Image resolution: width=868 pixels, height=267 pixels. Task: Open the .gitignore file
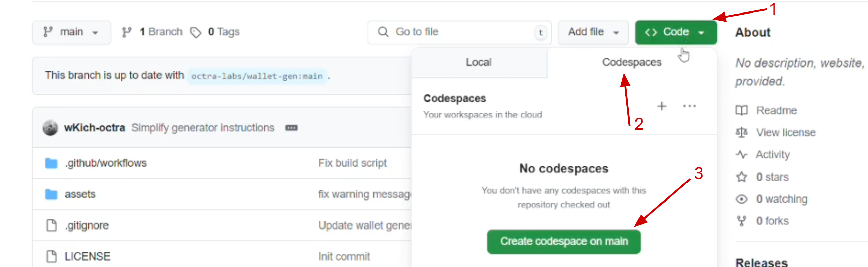87,225
